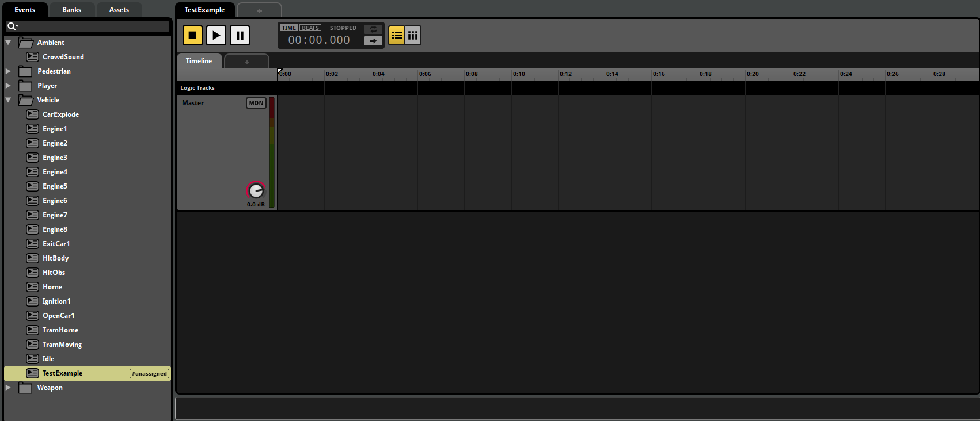Toggle follow-cursor arrow icon in the transport
Screen dimensions: 980x421
(x=373, y=41)
